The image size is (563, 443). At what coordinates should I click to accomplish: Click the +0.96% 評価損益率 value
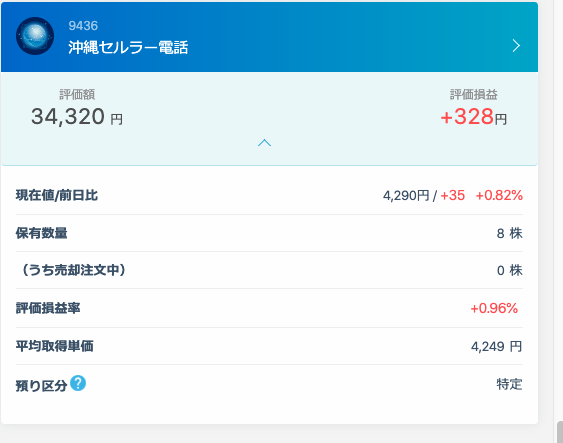click(494, 308)
